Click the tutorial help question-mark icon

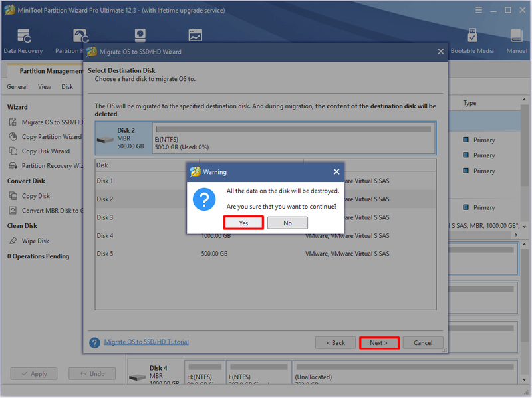94,342
